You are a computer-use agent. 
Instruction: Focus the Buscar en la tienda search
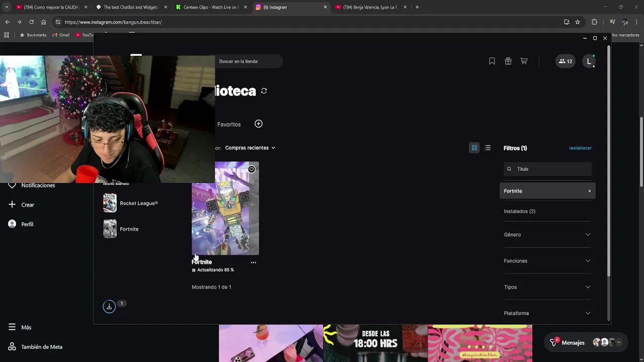point(249,61)
